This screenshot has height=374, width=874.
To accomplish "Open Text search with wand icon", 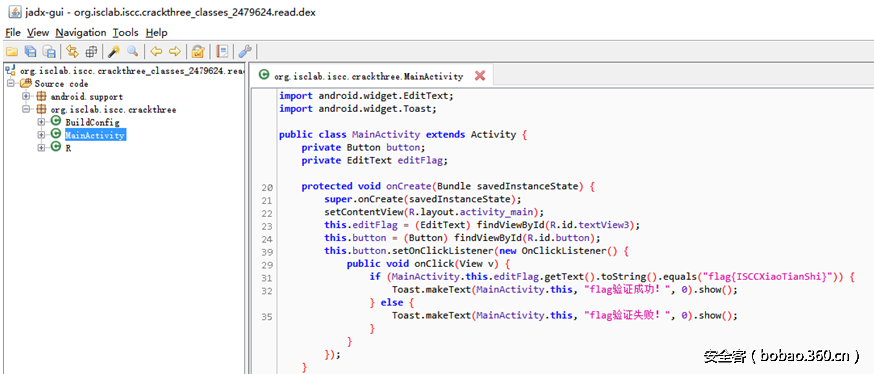I will click(x=114, y=52).
